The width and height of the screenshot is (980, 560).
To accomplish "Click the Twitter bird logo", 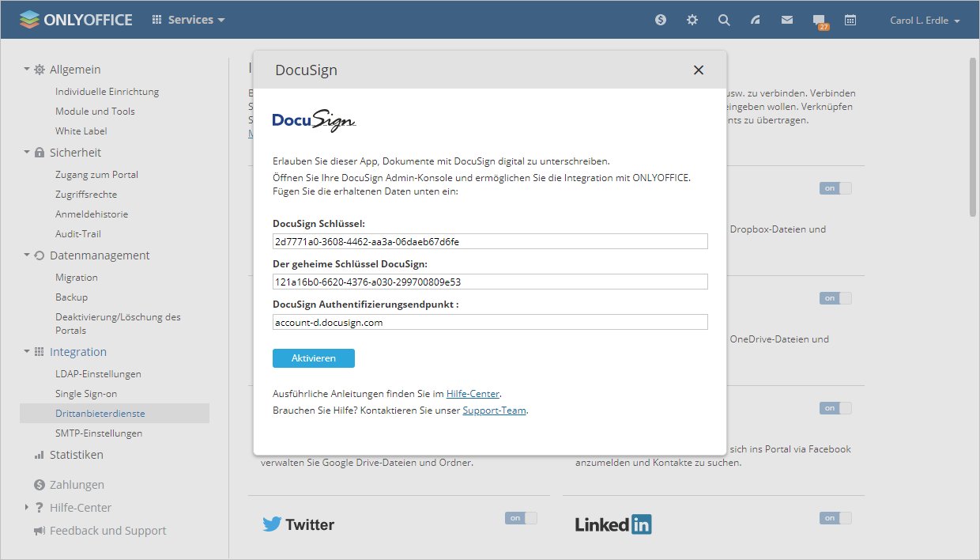I will pyautogui.click(x=272, y=524).
